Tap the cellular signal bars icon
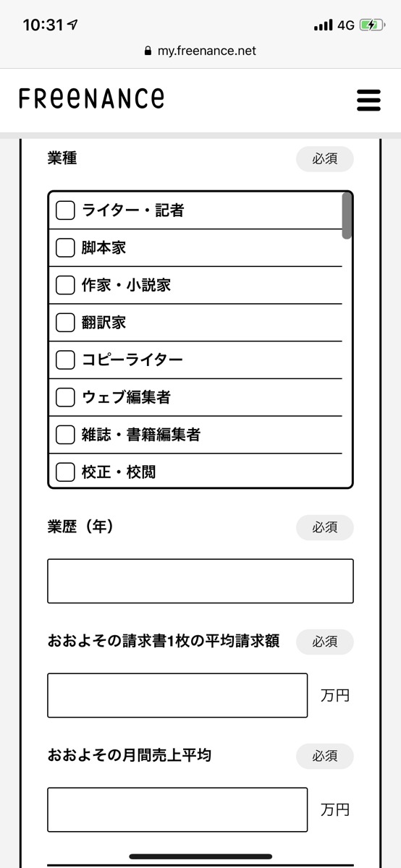Viewport: 401px width, 868px height. 323,25
